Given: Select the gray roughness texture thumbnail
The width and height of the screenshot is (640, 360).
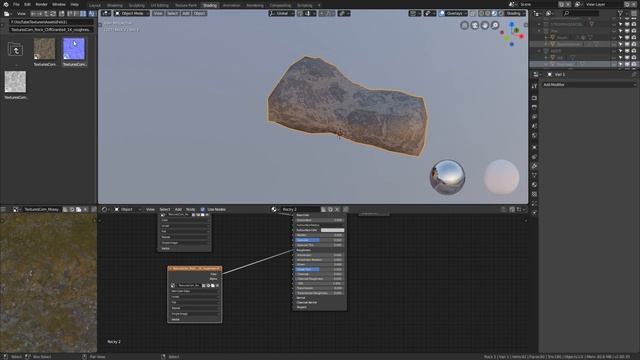Looking at the screenshot, I should [x=16, y=82].
